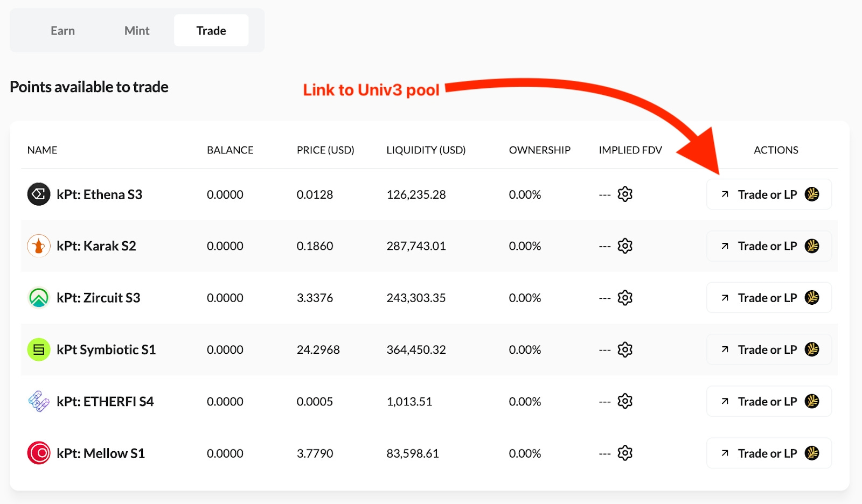Open the Implied FDV settings gear for kPt: Karak S2
This screenshot has height=504, width=862.
[x=625, y=246]
